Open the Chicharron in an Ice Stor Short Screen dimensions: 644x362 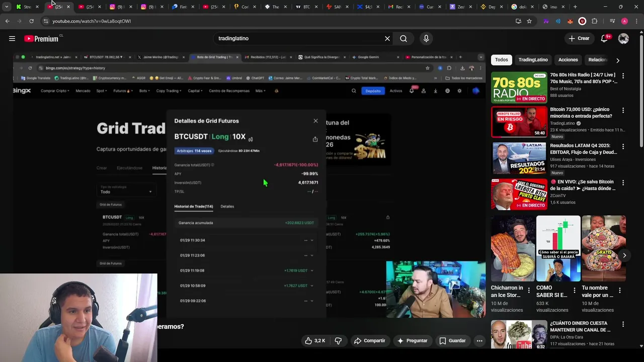(513, 249)
